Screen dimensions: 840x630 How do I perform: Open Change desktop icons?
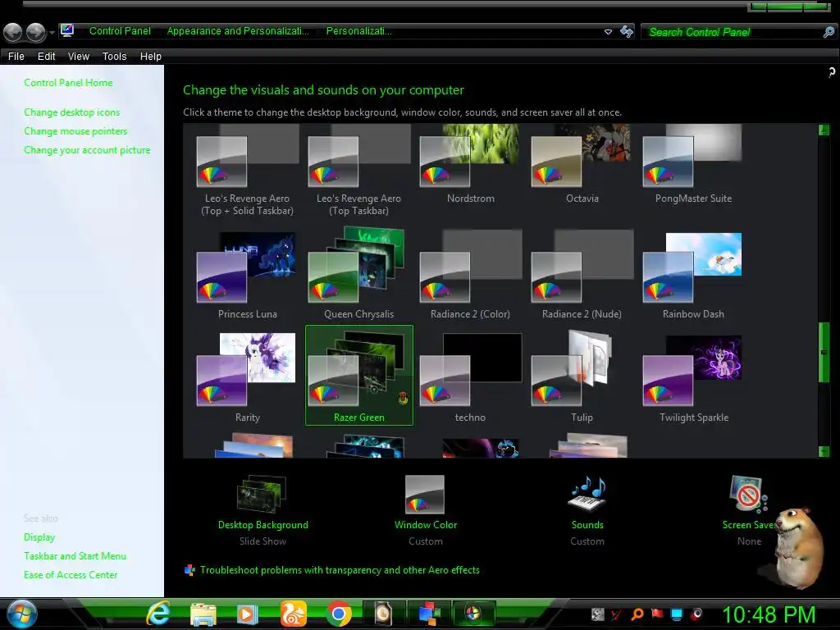tap(72, 112)
